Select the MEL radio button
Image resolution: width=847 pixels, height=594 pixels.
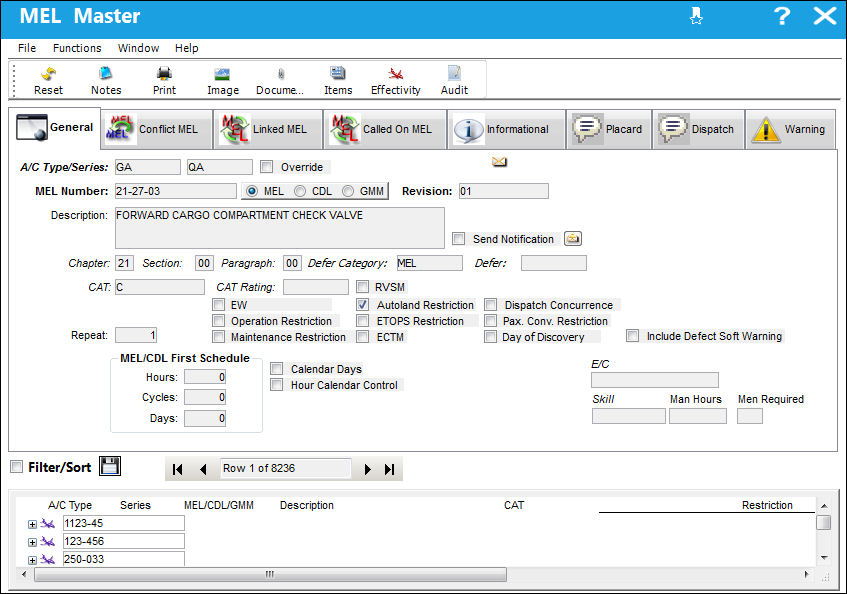(x=252, y=191)
